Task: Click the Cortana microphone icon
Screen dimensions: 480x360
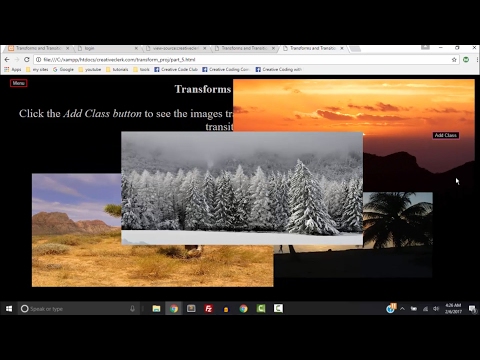Action: pyautogui.click(x=132, y=309)
